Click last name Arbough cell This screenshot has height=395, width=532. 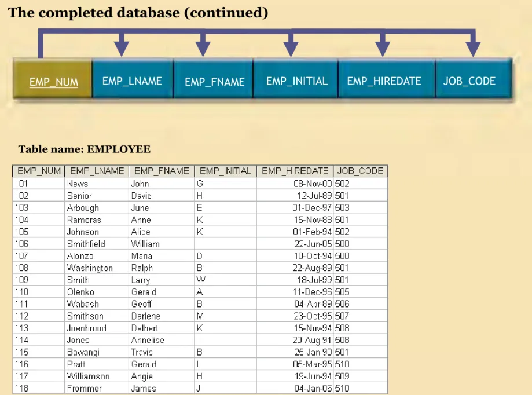(97, 208)
